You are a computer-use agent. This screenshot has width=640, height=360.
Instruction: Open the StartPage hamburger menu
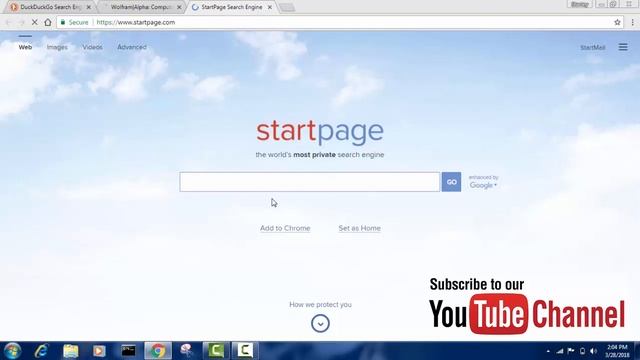pyautogui.click(x=623, y=47)
